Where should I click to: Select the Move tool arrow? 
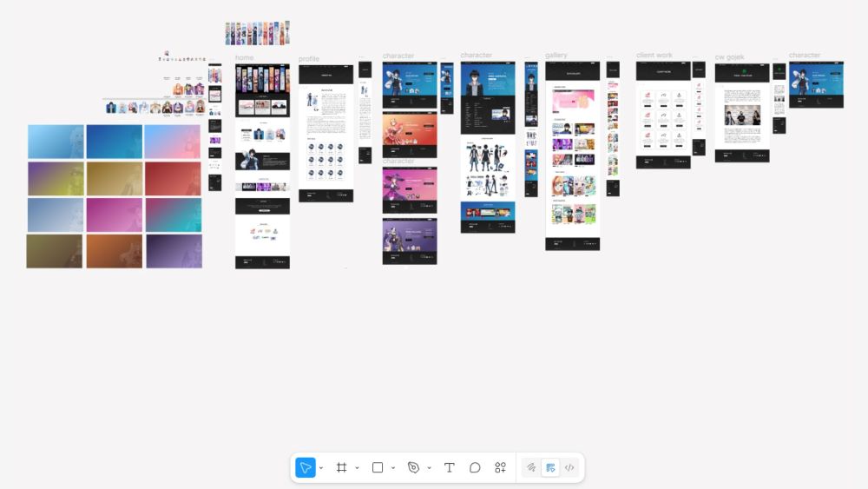pyautogui.click(x=306, y=467)
